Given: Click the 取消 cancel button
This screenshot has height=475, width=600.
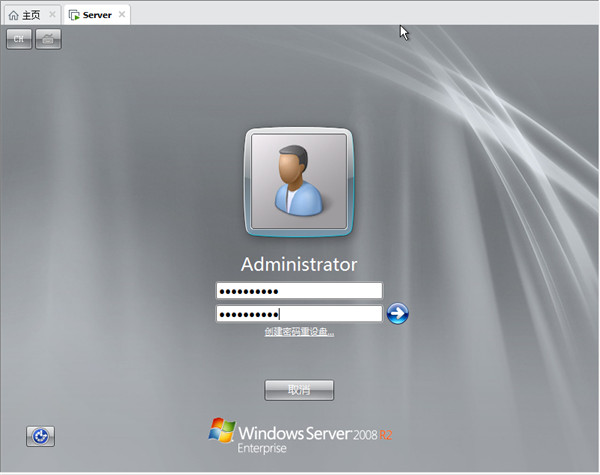Looking at the screenshot, I should pos(299,390).
